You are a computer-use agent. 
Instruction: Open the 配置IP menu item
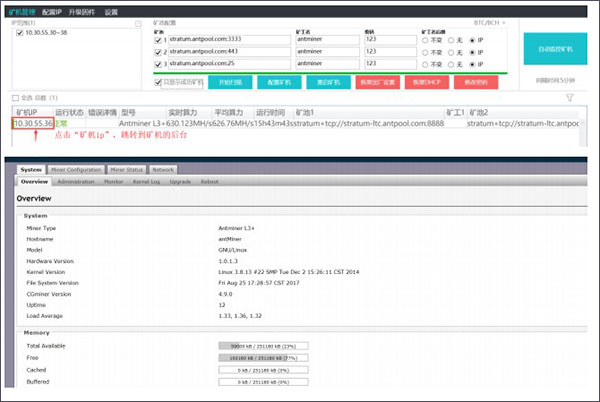(x=52, y=12)
